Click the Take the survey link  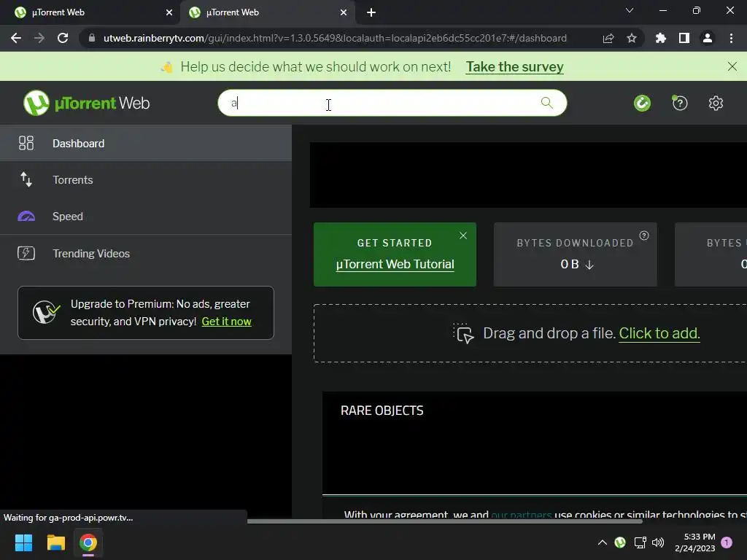(514, 66)
